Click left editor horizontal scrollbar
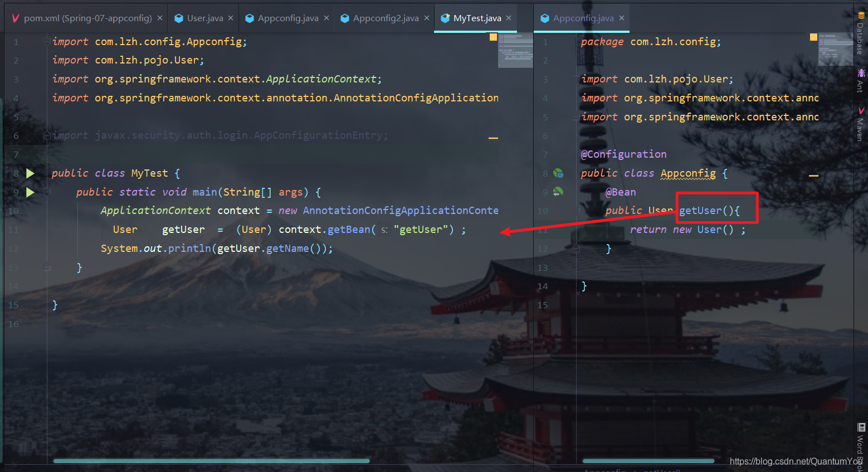 [212, 461]
